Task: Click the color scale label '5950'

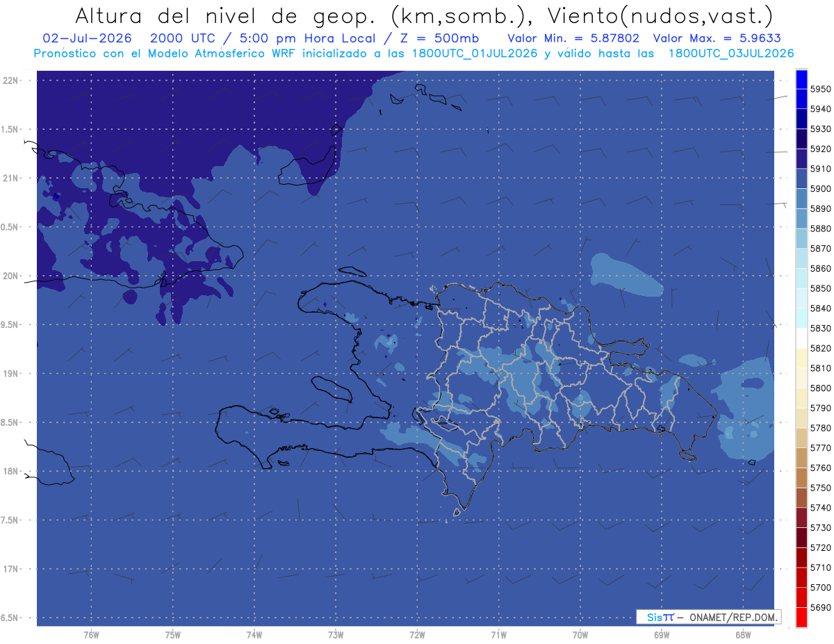Action: [820, 89]
